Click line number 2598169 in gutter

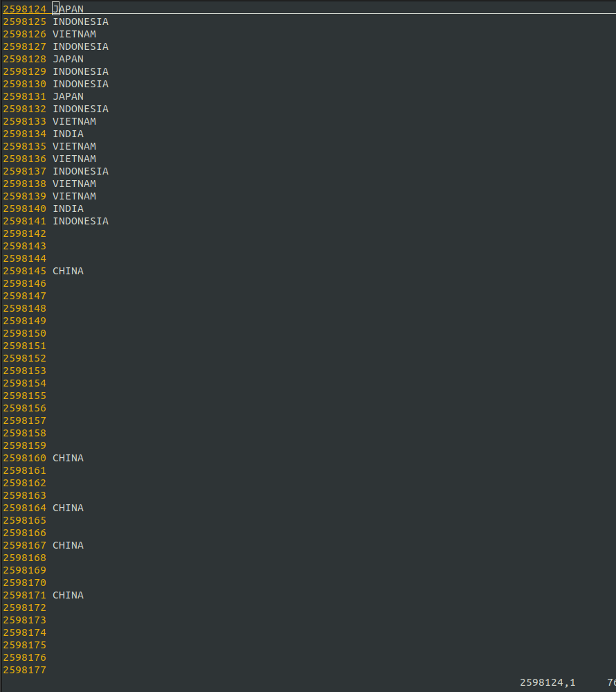pos(24,570)
